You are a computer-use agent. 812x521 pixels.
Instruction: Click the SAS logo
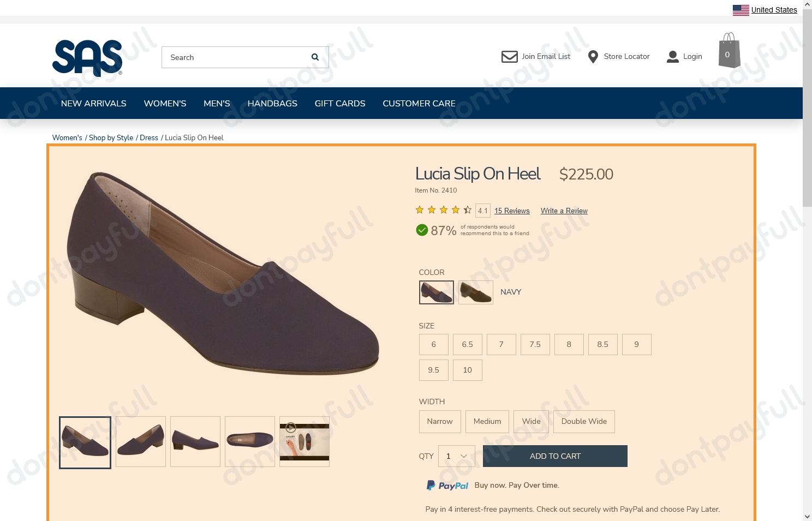(87, 58)
